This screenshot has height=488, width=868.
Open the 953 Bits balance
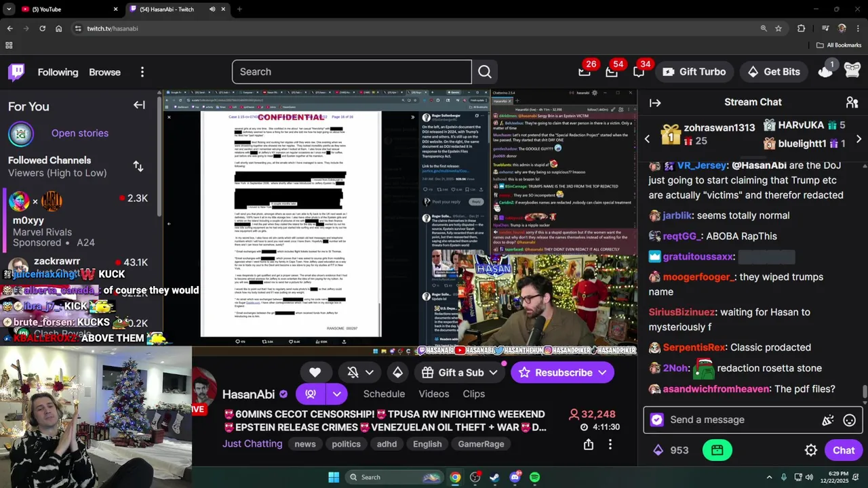671,450
